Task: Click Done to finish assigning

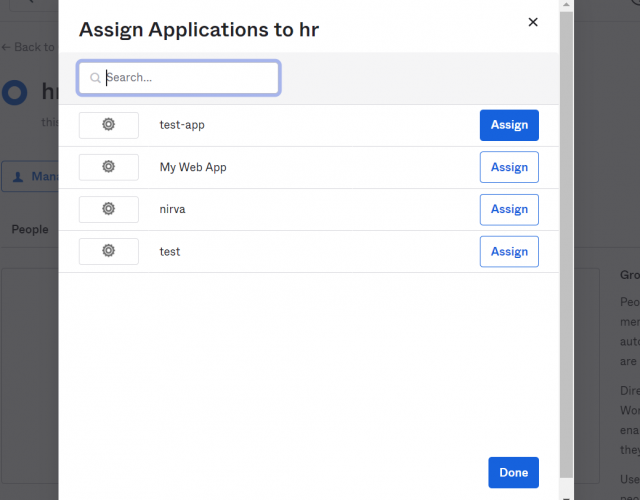Action: [513, 472]
